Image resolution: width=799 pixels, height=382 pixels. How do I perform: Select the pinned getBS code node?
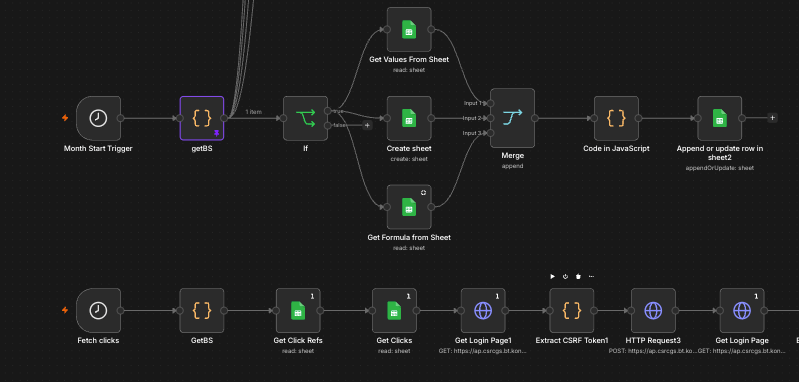(202, 118)
